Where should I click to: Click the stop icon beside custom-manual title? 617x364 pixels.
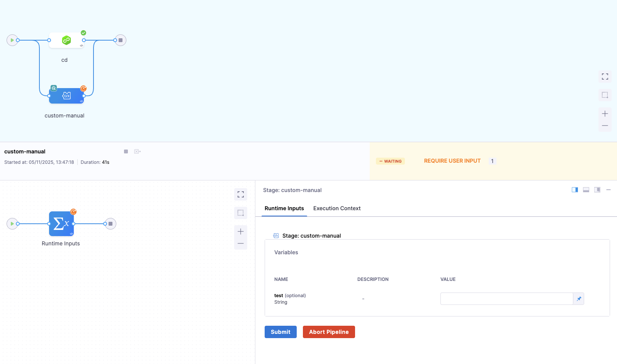click(x=126, y=151)
